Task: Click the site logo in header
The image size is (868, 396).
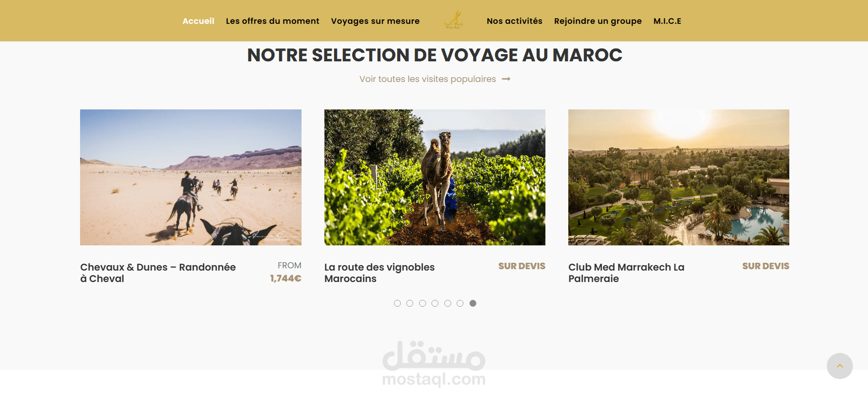Action: [453, 21]
